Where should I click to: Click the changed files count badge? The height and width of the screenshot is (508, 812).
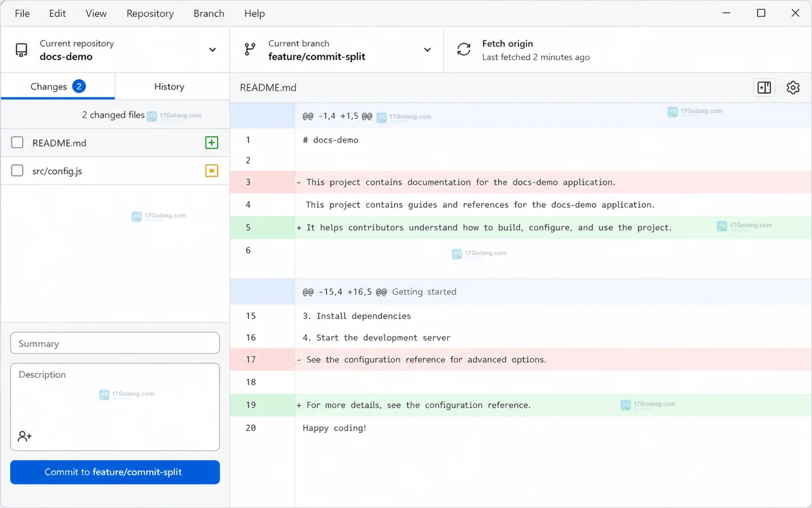[79, 86]
